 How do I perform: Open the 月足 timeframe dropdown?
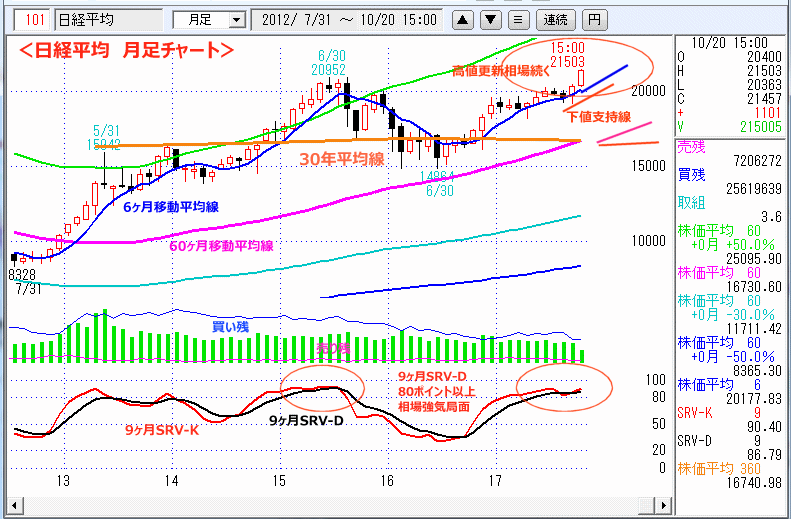pyautogui.click(x=208, y=19)
